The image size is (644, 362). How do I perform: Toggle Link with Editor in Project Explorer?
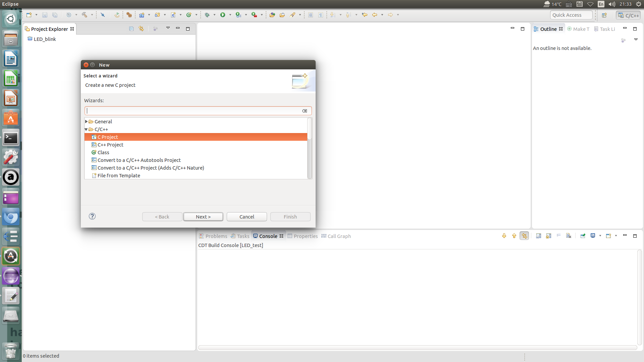(141, 29)
